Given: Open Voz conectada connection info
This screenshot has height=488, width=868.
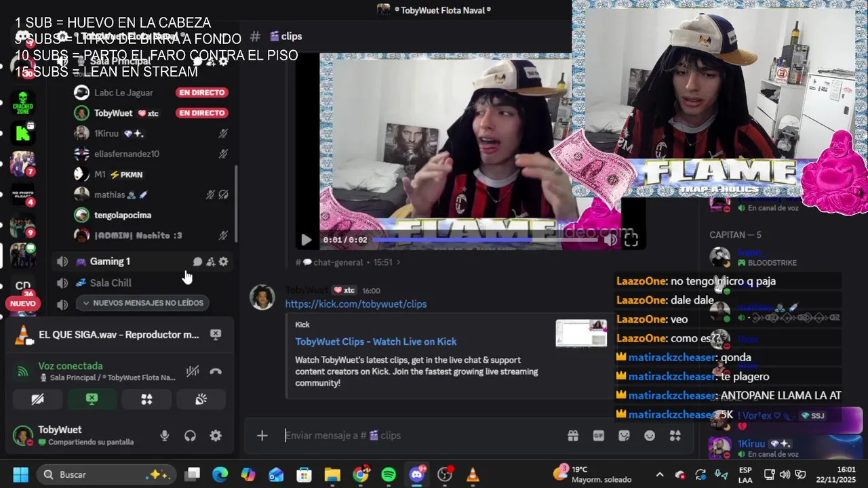Looking at the screenshot, I should tap(71, 366).
